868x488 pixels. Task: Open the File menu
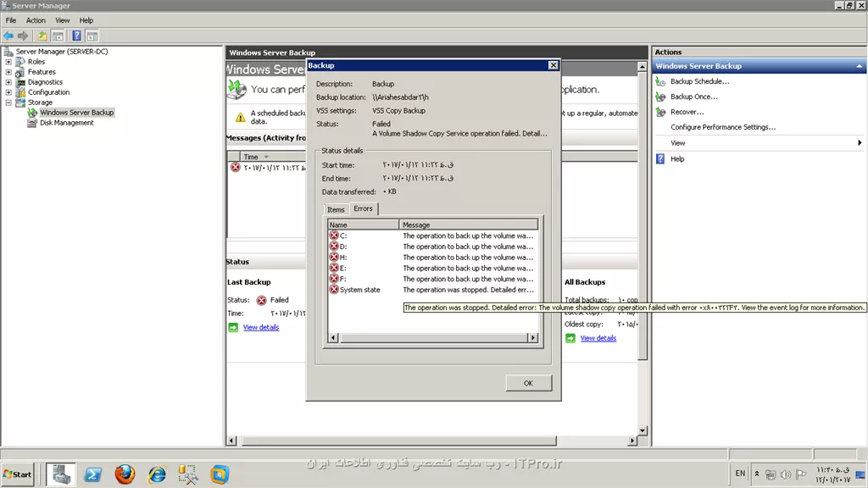point(10,20)
